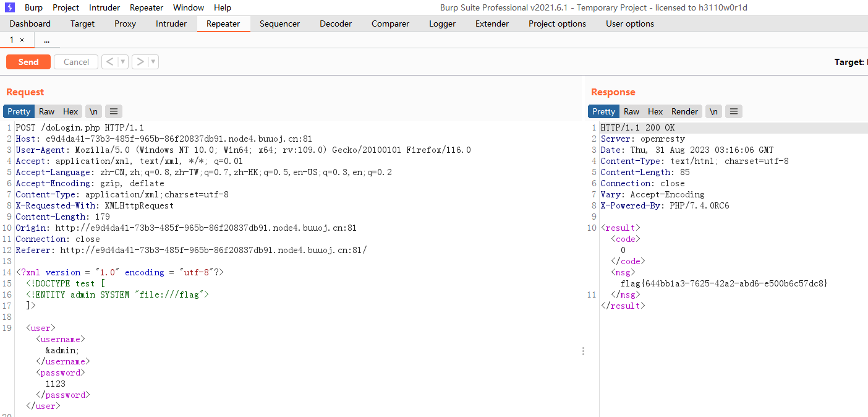The width and height of the screenshot is (868, 417).
Task: Select the Repeater tool tab
Action: pyautogui.click(x=223, y=24)
